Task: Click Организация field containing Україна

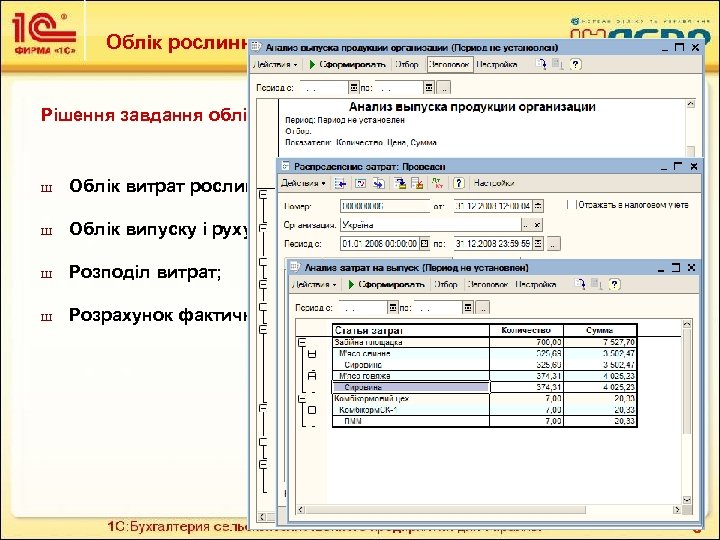Action: click(x=430, y=225)
